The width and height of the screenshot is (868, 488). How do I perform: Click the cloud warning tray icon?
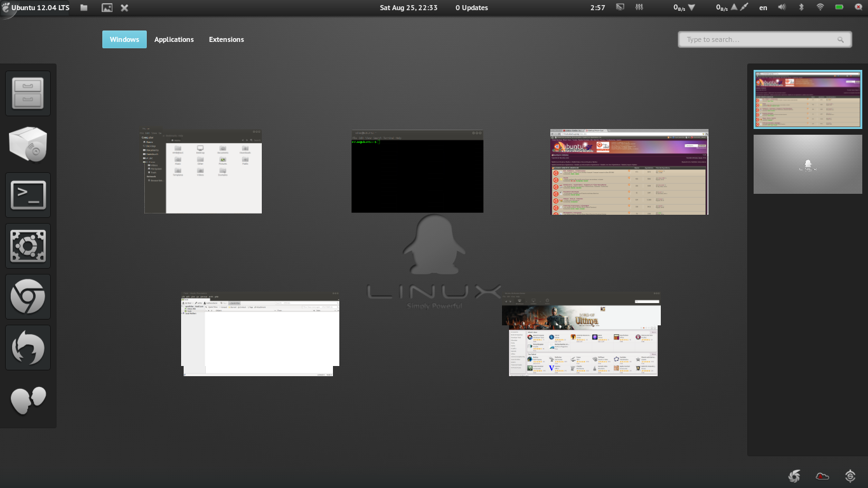coord(822,475)
